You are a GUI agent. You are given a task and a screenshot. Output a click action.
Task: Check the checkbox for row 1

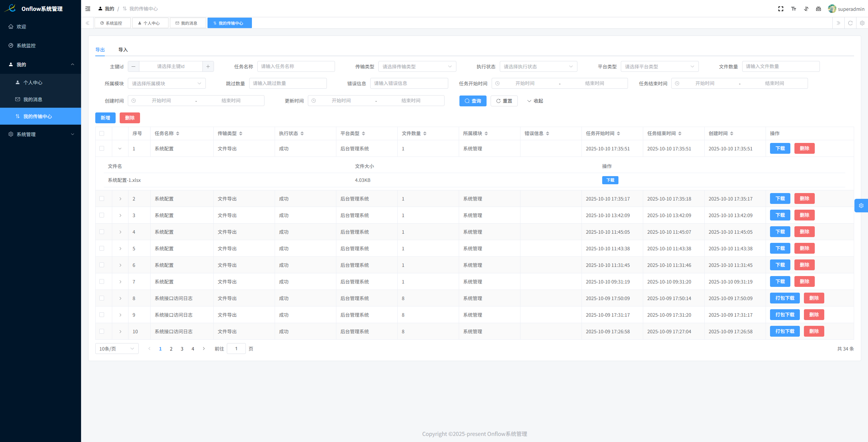point(102,148)
